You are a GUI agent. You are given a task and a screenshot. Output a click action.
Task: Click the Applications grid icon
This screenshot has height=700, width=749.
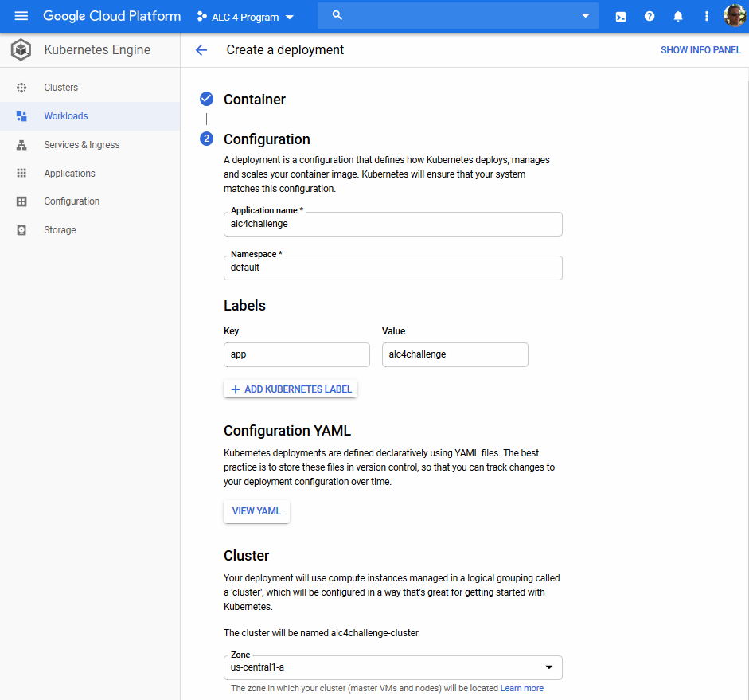[21, 173]
